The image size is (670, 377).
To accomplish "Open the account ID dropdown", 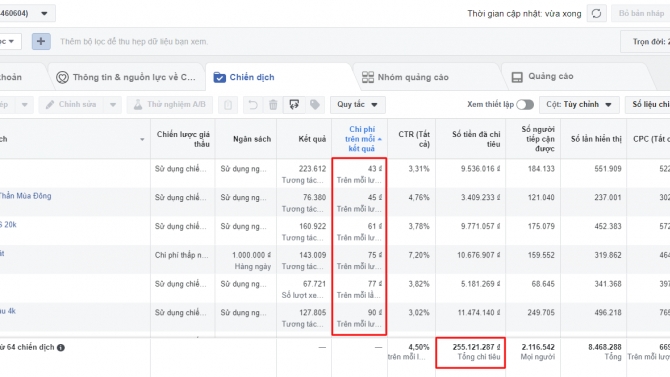I will click(44, 13).
